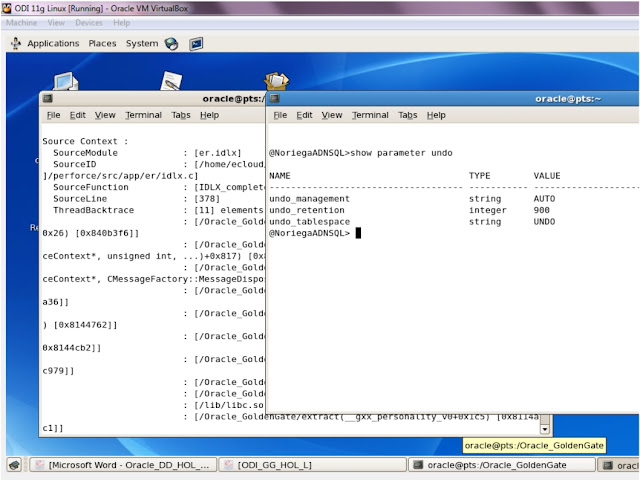
Task: Click the ThreadBacktrace line
Action: click(x=158, y=210)
